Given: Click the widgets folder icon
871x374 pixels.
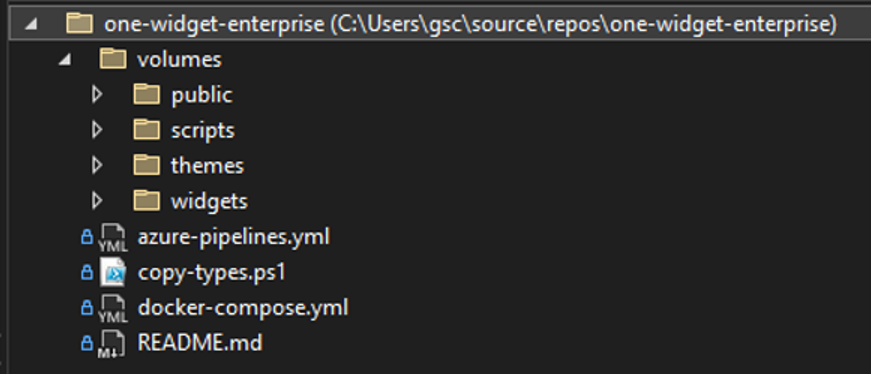Looking at the screenshot, I should [147, 200].
